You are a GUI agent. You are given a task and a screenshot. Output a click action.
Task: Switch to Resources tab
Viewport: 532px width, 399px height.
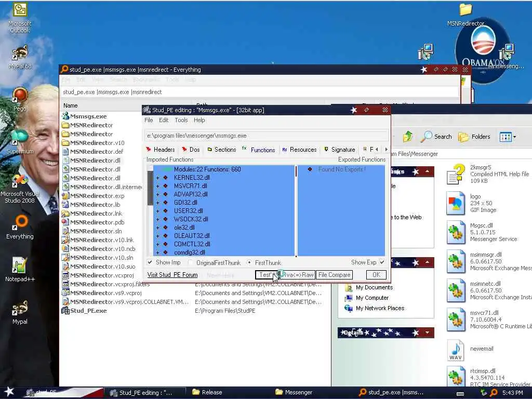(x=299, y=150)
